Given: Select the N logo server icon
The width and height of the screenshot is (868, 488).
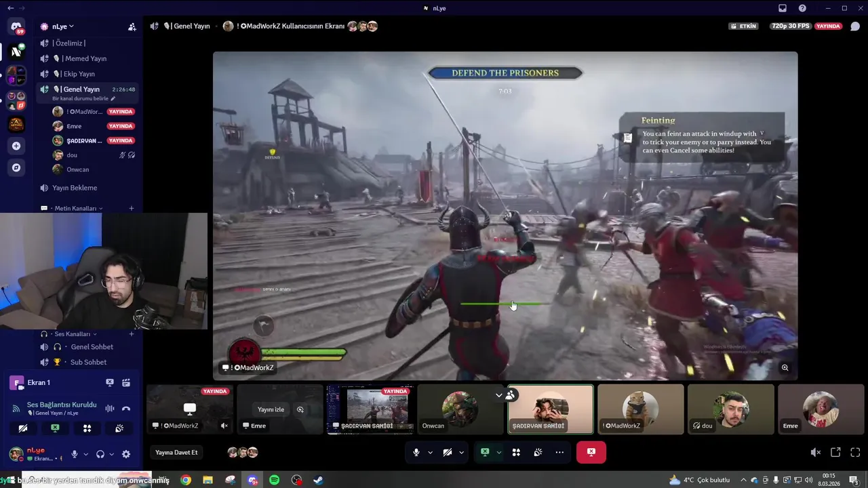Looking at the screenshot, I should click(x=16, y=52).
